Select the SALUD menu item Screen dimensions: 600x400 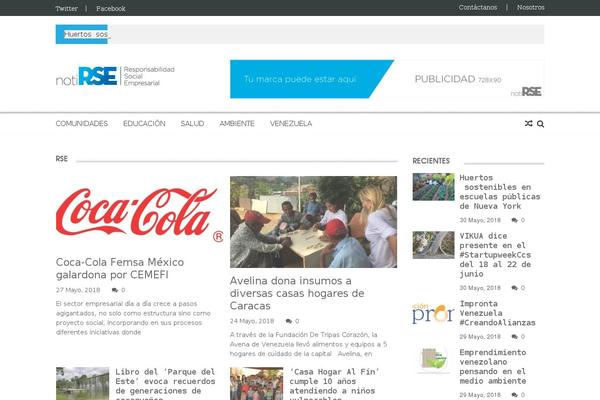point(192,124)
